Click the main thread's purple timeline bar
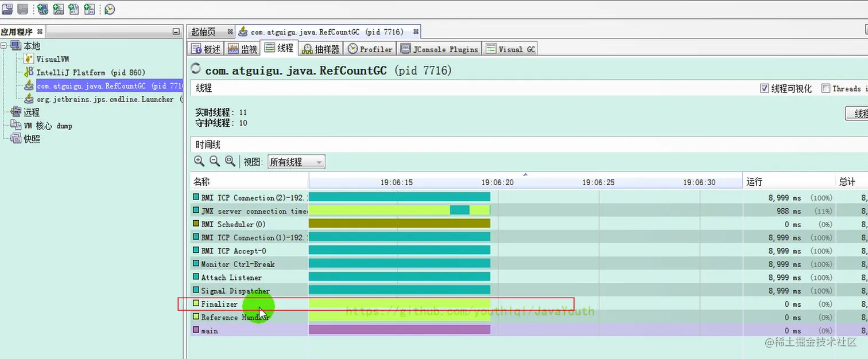The image size is (868, 359). (x=400, y=330)
